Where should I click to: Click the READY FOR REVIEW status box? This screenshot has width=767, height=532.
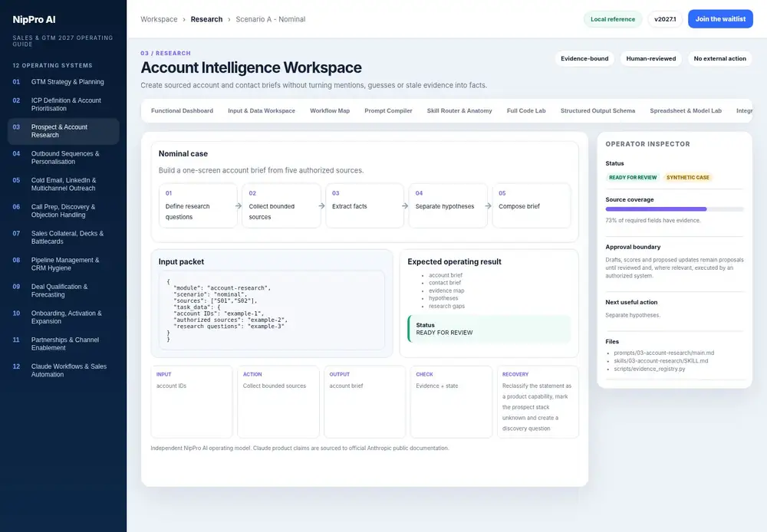[489, 329]
